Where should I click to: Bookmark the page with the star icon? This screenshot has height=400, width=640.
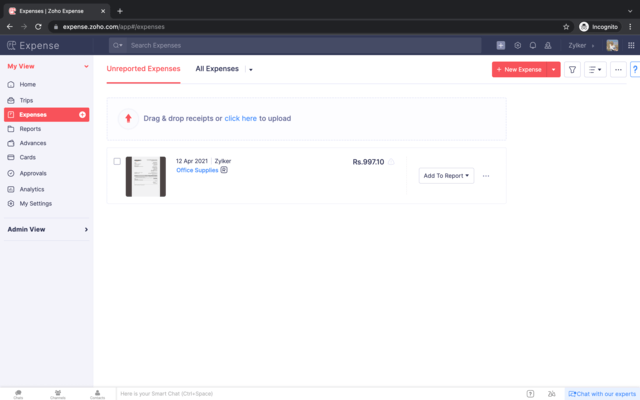566,27
